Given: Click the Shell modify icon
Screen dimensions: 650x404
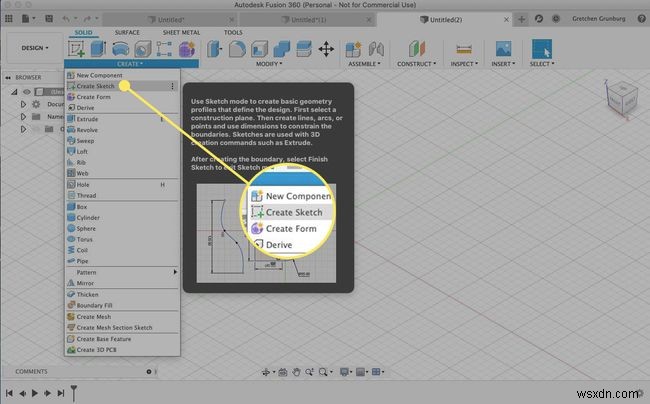Looking at the screenshot, I should tap(260, 49).
